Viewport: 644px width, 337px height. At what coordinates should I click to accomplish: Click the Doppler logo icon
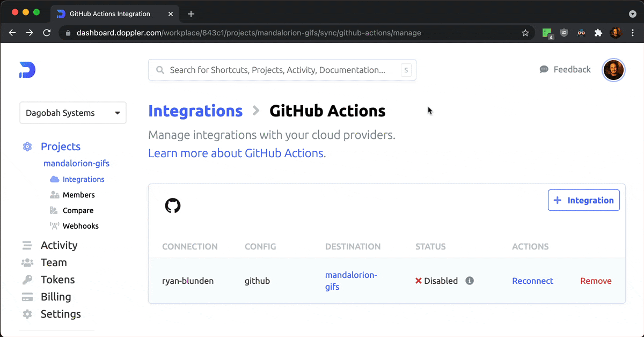(x=27, y=69)
